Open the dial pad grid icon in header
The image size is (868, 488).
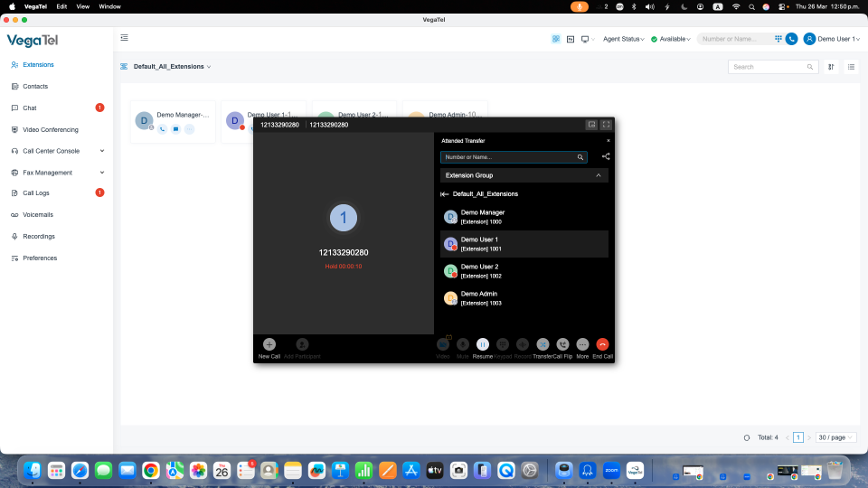tap(778, 39)
